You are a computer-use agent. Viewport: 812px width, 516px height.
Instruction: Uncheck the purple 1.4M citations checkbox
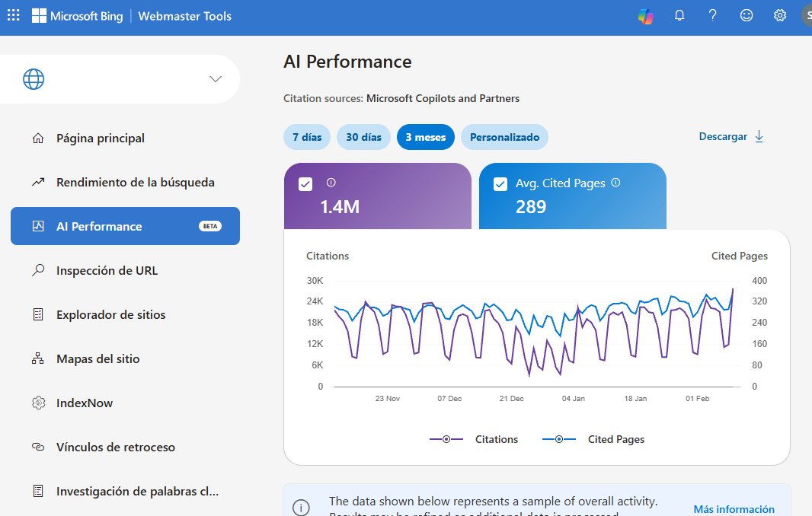305,184
